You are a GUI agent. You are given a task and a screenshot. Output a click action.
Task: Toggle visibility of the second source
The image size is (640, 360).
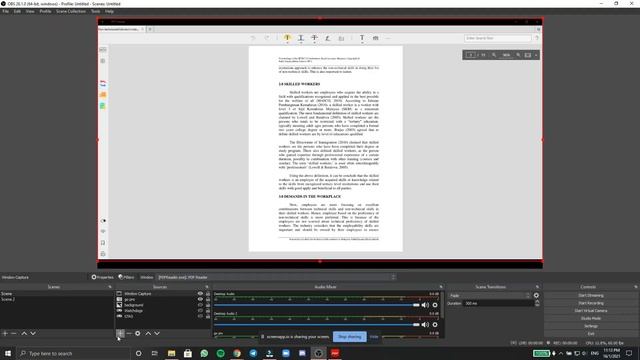pyautogui.click(x=200, y=299)
